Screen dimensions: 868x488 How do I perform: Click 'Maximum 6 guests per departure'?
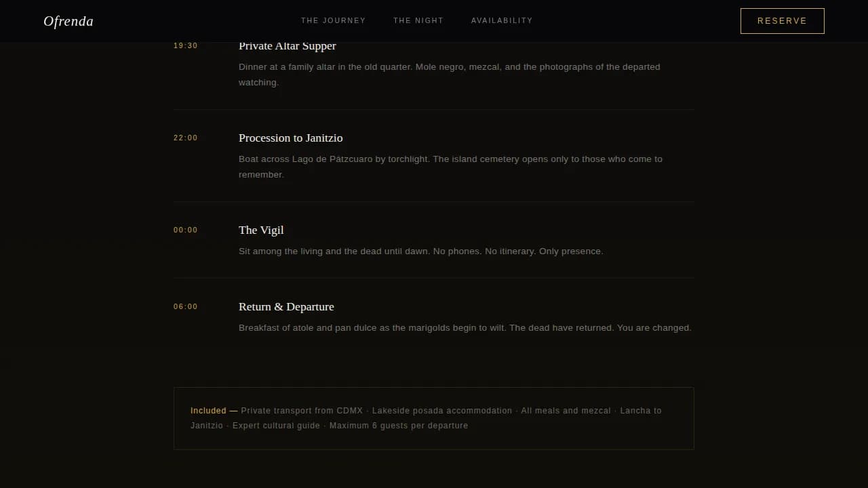(399, 426)
